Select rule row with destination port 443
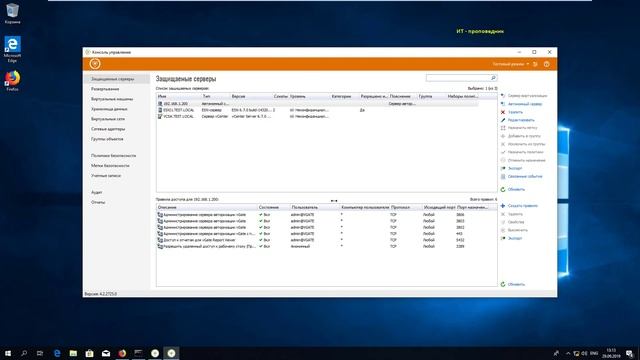Viewport: 640px width, 360px height. pyautogui.click(x=327, y=234)
